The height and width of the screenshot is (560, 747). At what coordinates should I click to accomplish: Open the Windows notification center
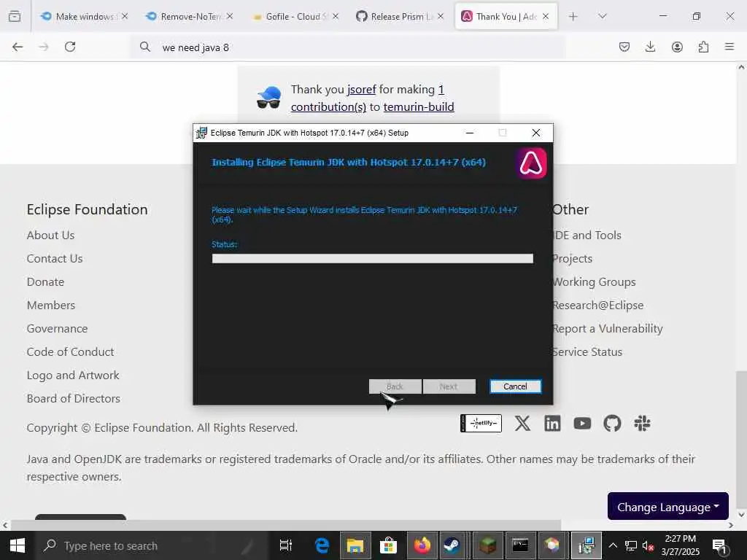[719, 545]
